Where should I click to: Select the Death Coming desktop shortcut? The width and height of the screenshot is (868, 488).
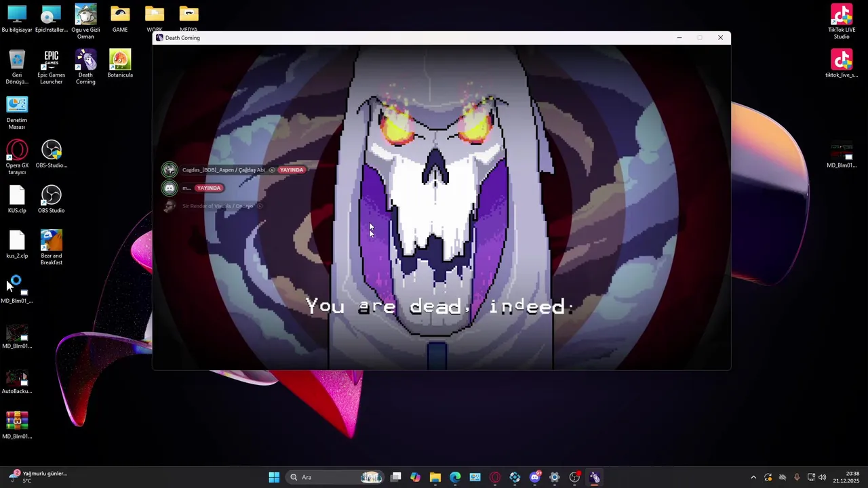tap(85, 67)
